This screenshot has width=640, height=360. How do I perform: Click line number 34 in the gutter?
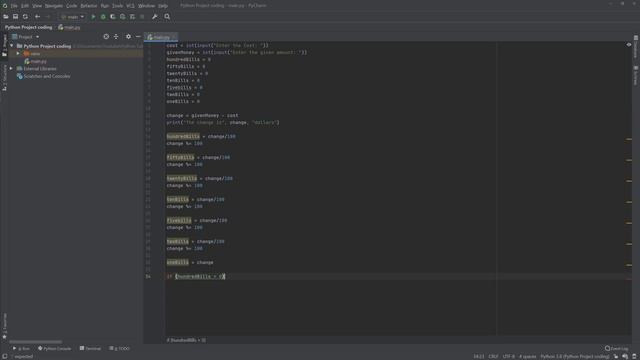click(148, 276)
